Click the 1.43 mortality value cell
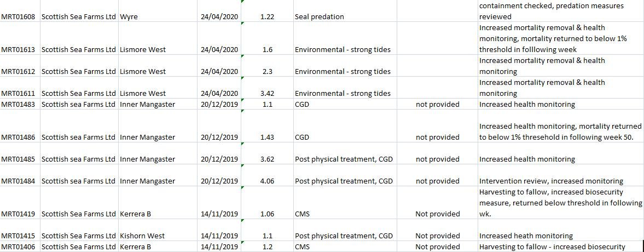The width and height of the screenshot is (644, 252). click(x=268, y=137)
